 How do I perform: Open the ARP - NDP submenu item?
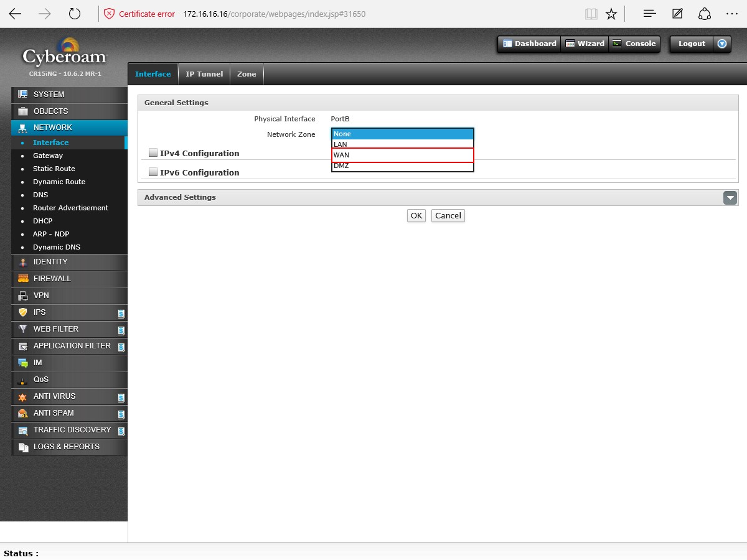[51, 234]
